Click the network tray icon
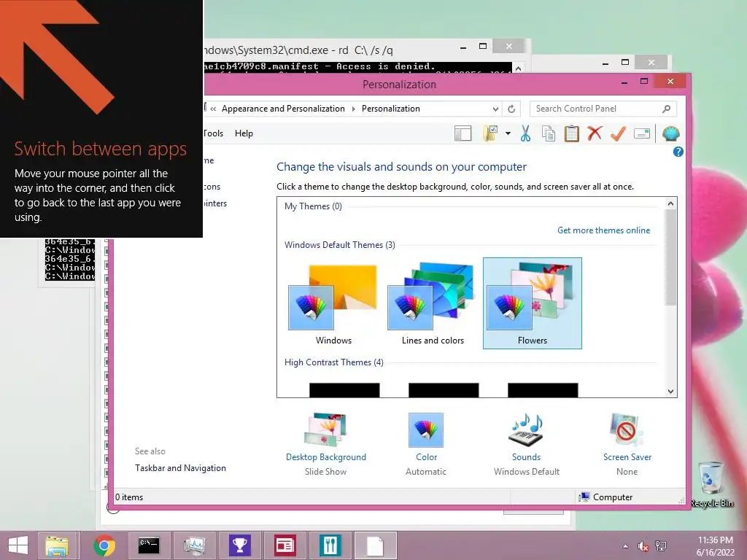The width and height of the screenshot is (747, 560). tap(661, 546)
